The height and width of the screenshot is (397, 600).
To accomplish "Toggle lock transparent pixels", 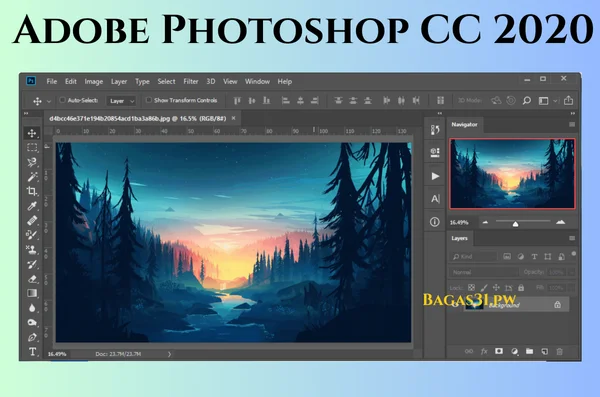I will pos(471,288).
